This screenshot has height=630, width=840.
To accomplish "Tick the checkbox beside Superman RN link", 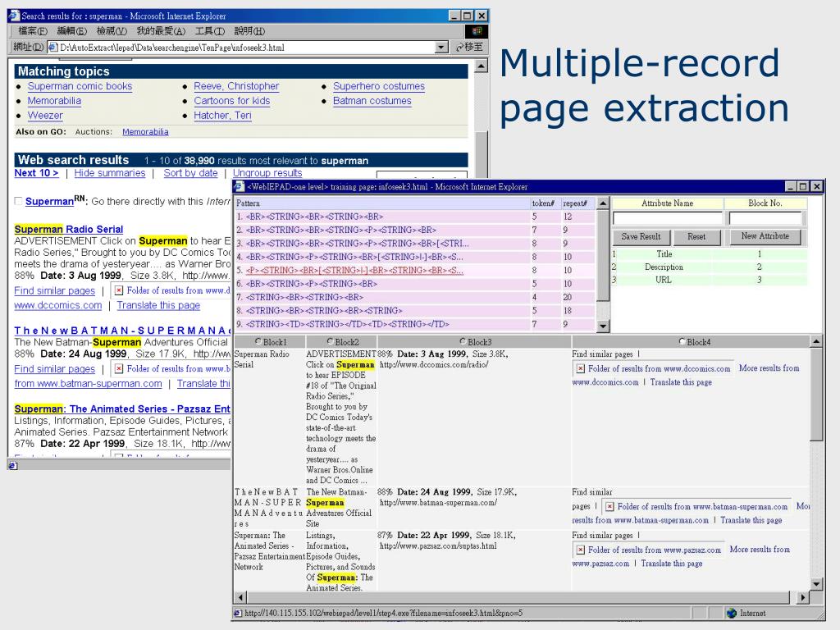I will [18, 202].
